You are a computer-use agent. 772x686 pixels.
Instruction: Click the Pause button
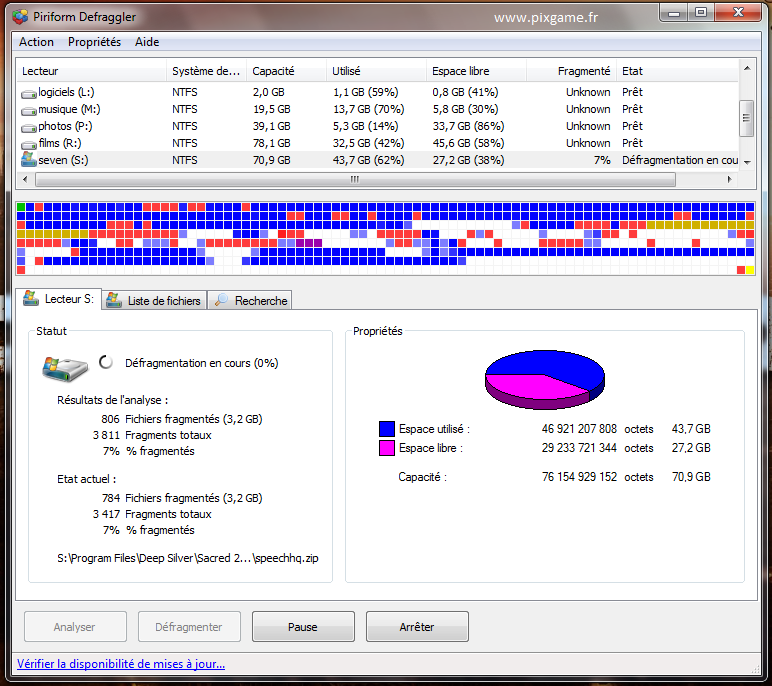point(303,627)
